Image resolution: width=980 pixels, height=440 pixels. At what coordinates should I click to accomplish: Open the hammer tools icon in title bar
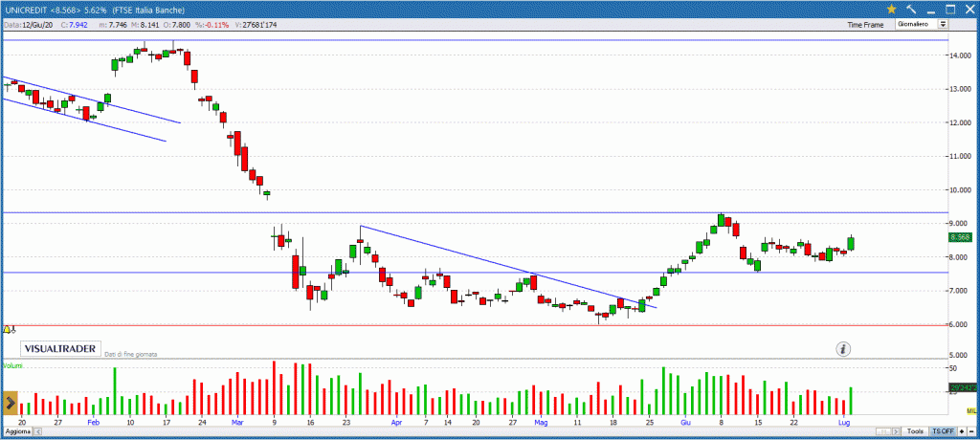pos(911,9)
